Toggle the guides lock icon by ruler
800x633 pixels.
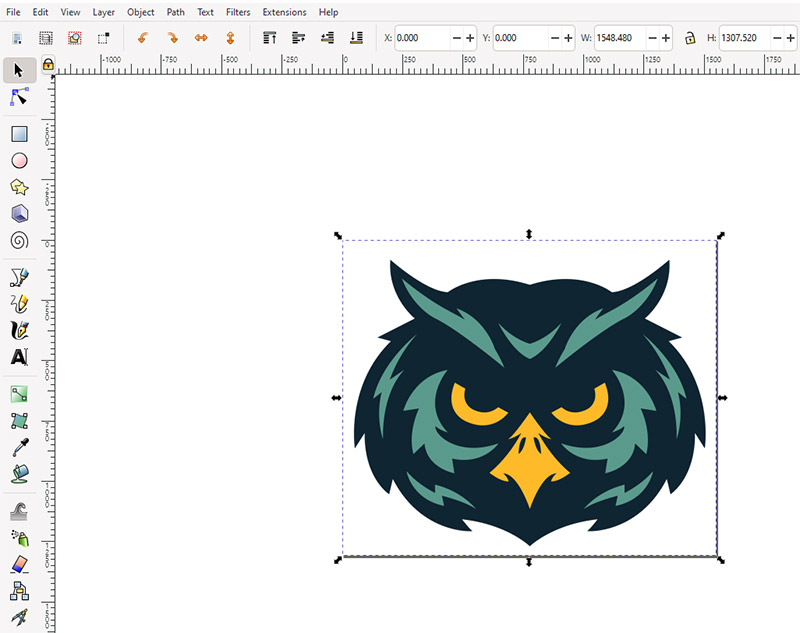pyautogui.click(x=48, y=64)
